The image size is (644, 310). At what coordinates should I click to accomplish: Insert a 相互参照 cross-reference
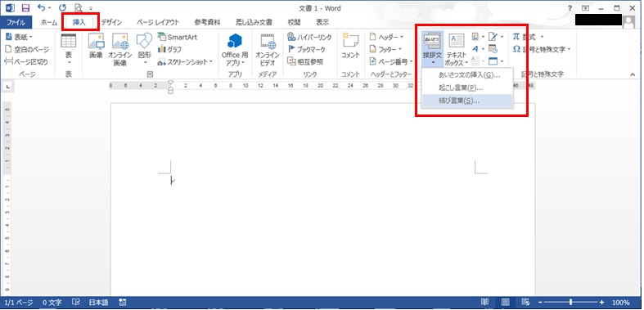pos(305,61)
